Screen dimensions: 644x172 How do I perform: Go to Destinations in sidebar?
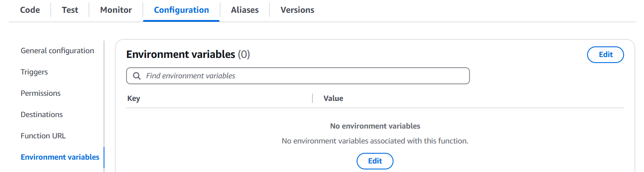click(x=42, y=115)
